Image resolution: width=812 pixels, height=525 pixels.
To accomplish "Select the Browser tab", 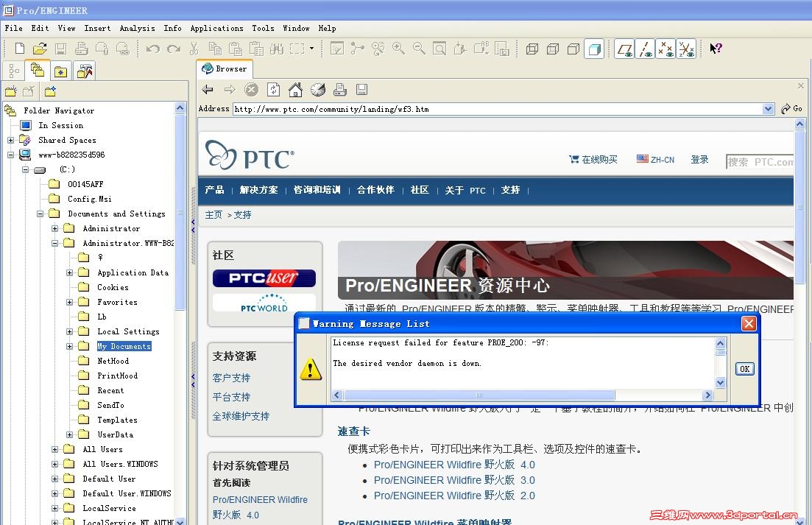I will pos(225,69).
